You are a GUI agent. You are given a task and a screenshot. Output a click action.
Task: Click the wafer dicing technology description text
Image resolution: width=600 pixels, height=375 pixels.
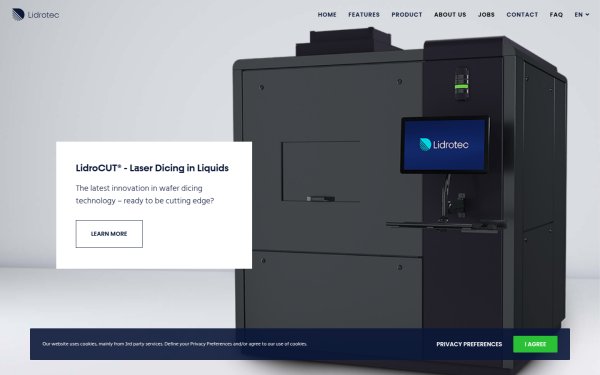coord(145,194)
